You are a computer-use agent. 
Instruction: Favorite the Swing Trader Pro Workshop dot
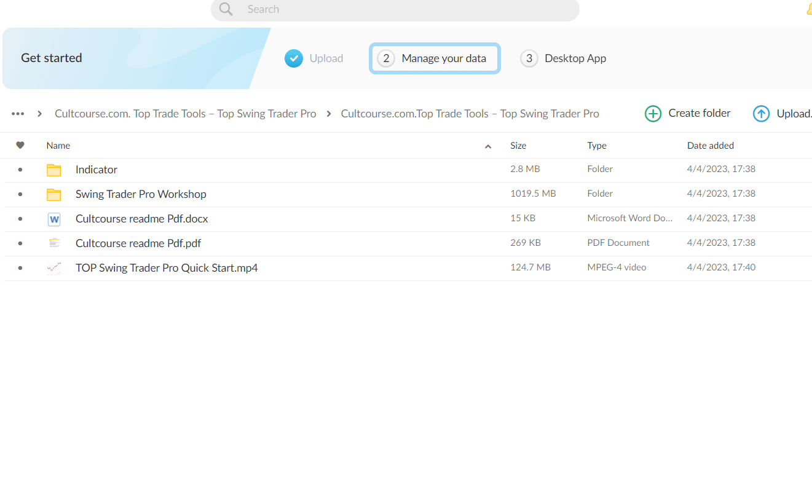click(20, 194)
